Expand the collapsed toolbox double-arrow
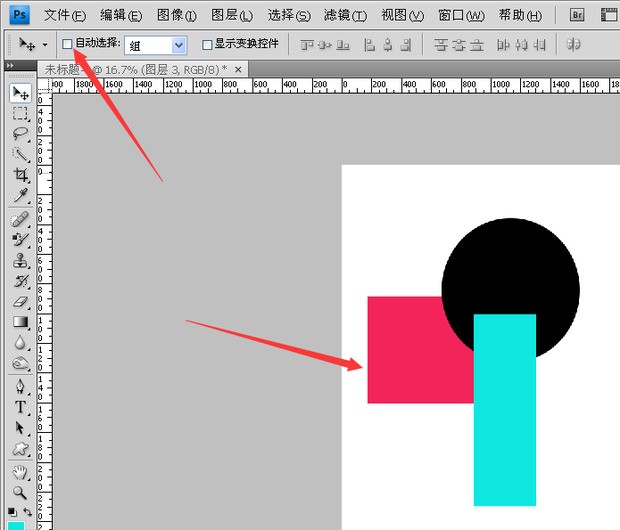The image size is (620, 530). click(x=11, y=66)
